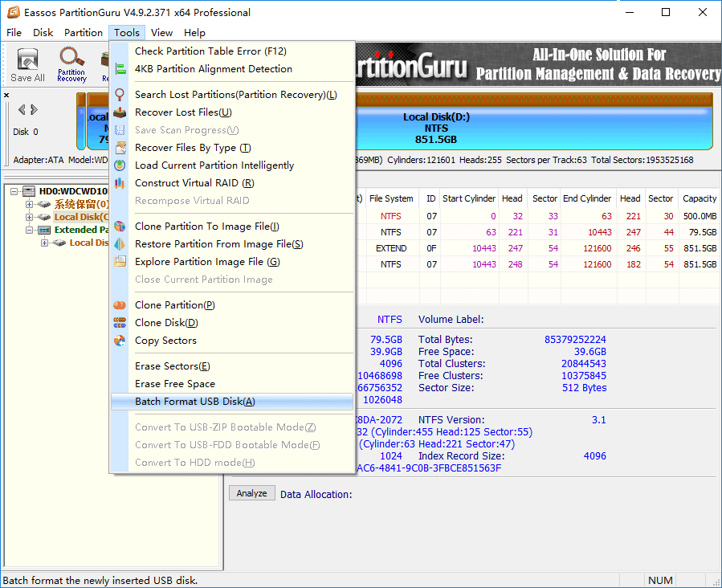Click the EXTEND file system cell
Screen dimensions: 722x588
tap(391, 249)
